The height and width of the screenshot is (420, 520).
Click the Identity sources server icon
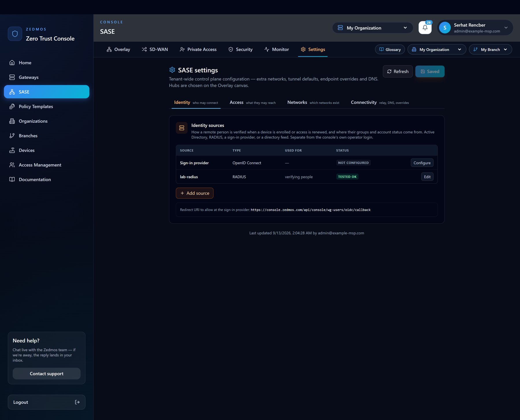pyautogui.click(x=182, y=128)
